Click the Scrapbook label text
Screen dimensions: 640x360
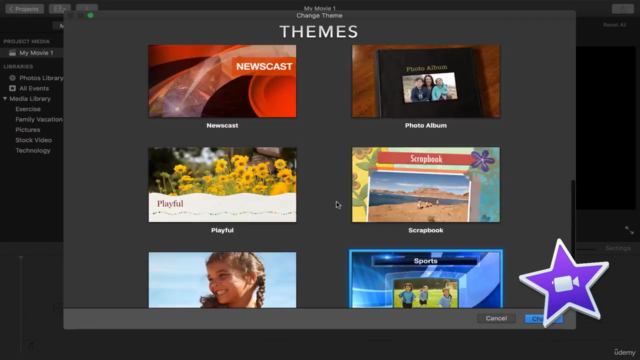(x=426, y=230)
